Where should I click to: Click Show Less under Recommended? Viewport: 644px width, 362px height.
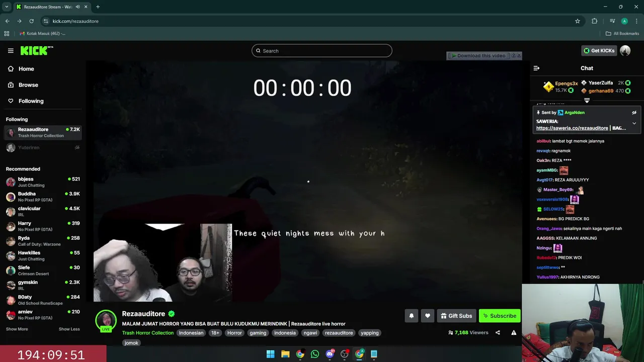click(69, 329)
